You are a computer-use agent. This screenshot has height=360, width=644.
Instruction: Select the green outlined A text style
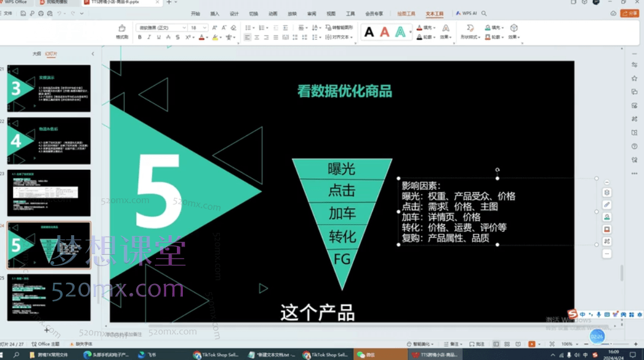(401, 32)
